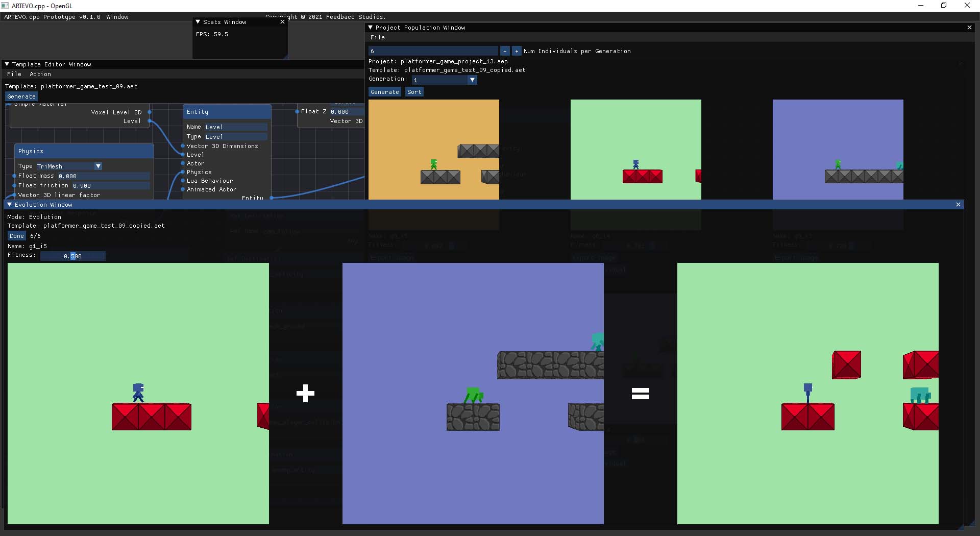Click the 'Project: platformer_game_project_13.aep' text
This screenshot has width=980, height=536.
(x=438, y=61)
